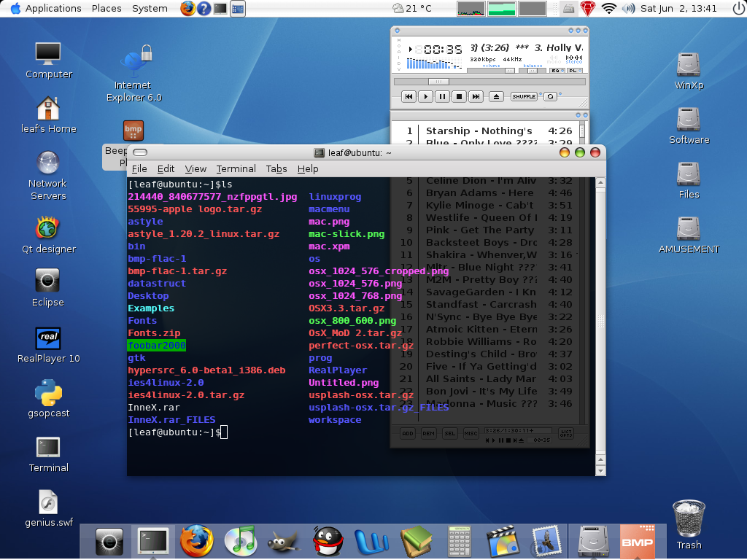Click the red gem tray icon
The width and height of the screenshot is (747, 560).
tap(587, 9)
